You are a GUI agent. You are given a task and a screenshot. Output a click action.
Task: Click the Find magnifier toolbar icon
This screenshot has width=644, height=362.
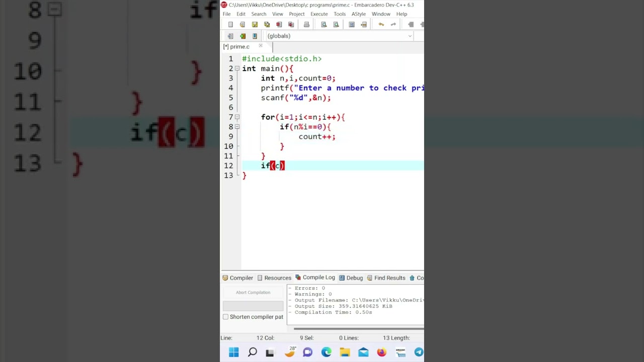[324, 25]
